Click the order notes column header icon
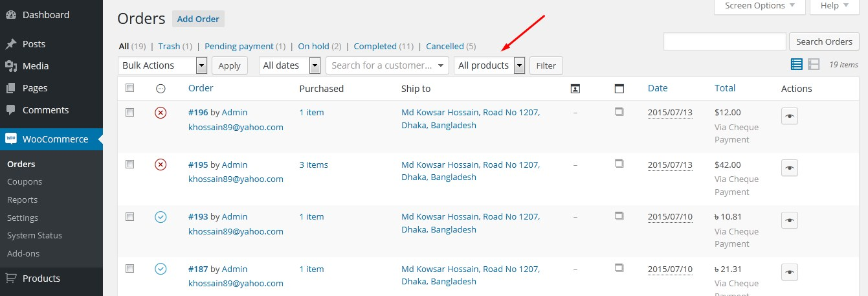 619,89
